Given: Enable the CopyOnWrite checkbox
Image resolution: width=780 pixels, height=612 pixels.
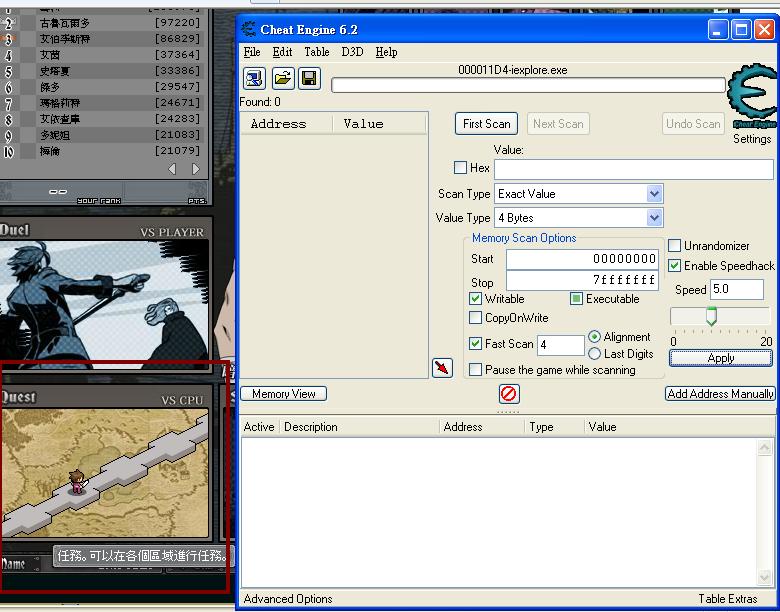Looking at the screenshot, I should coord(475,317).
